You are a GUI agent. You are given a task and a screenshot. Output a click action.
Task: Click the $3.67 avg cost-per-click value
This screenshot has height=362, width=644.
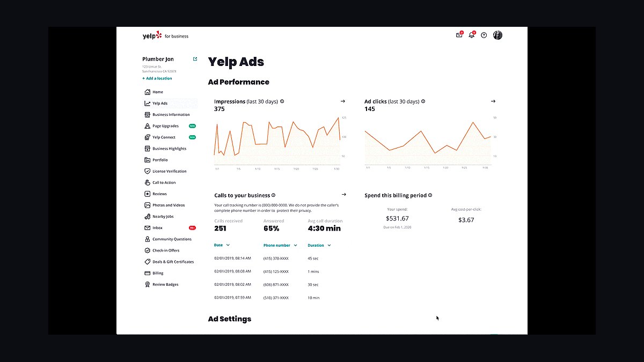point(466,220)
